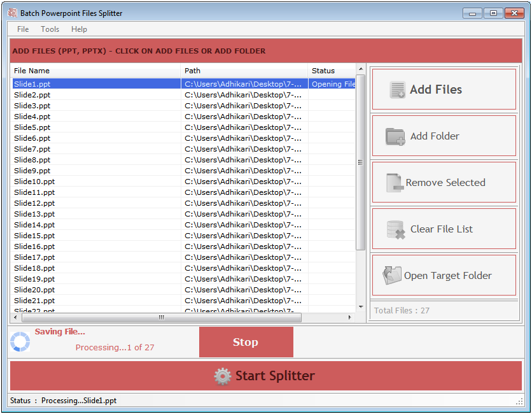The image size is (532, 414).
Task: Select Slide19.ppt in the file list
Action: 34,280
